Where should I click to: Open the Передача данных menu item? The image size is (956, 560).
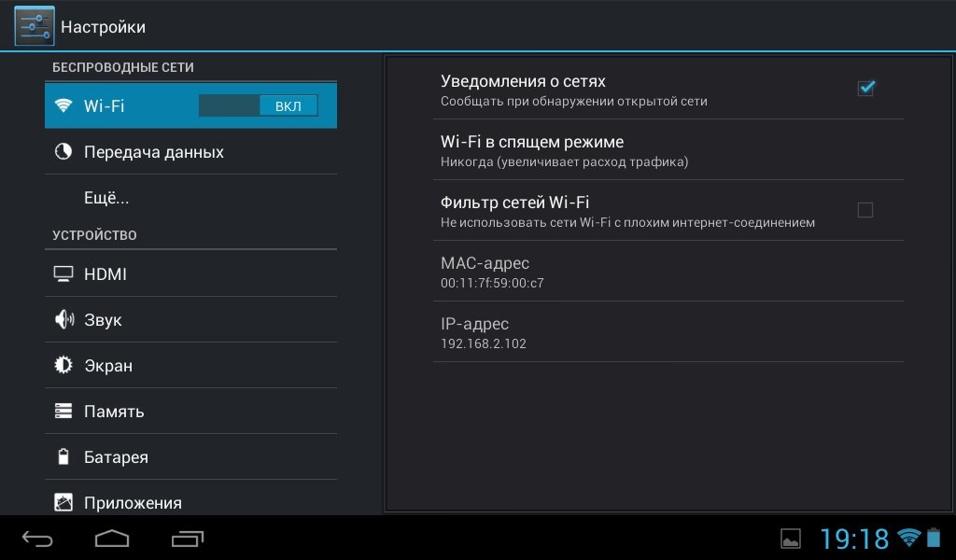point(154,152)
